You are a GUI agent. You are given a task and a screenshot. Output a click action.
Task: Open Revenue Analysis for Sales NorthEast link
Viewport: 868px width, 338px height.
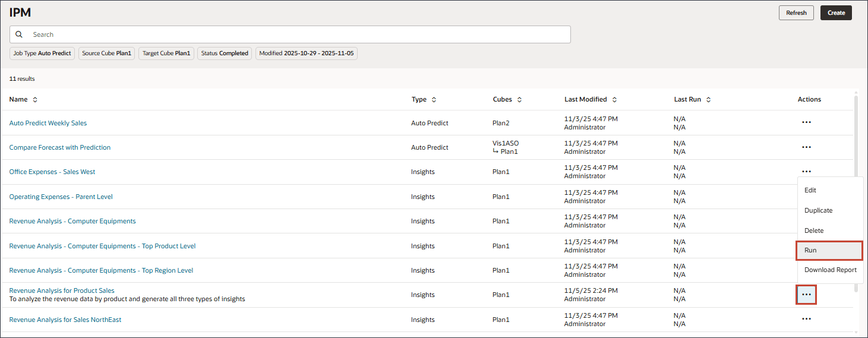65,320
